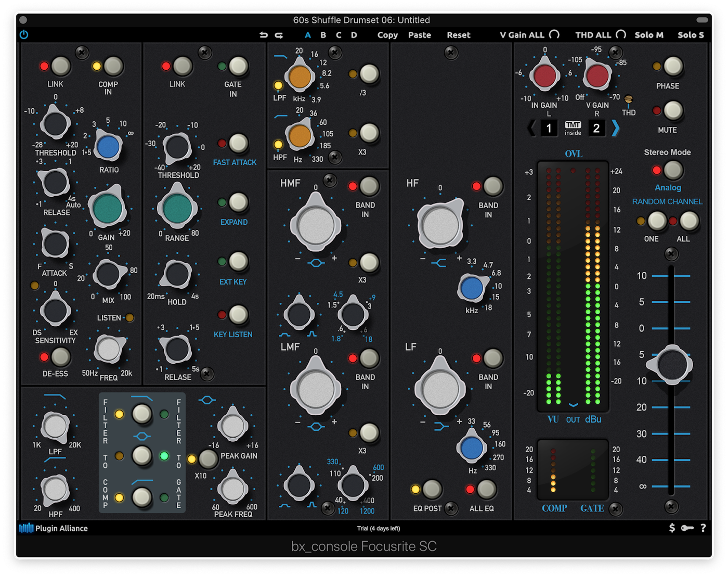The height and width of the screenshot is (576, 728).
Task: Toggle the KEY LISTEN switch
Action: point(238,315)
